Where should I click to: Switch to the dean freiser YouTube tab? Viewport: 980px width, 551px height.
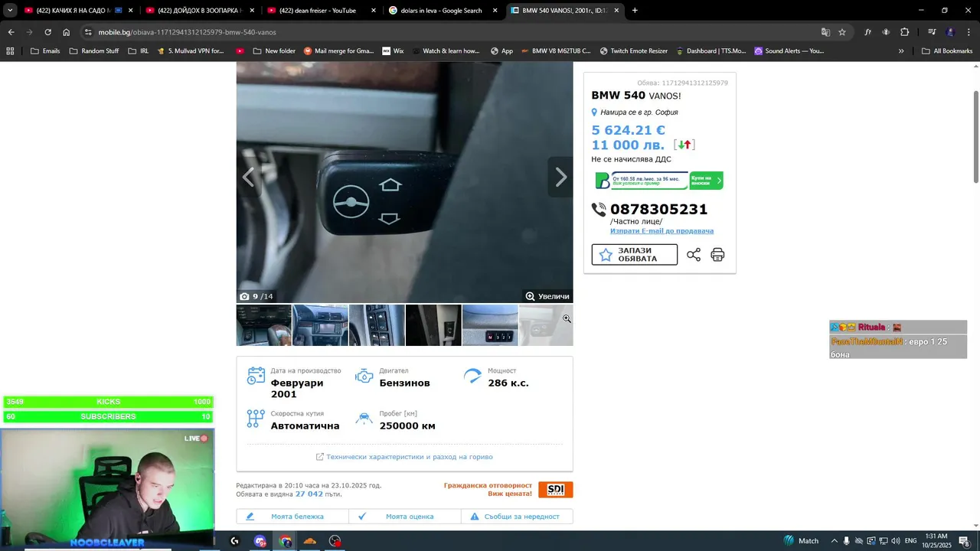point(322,11)
